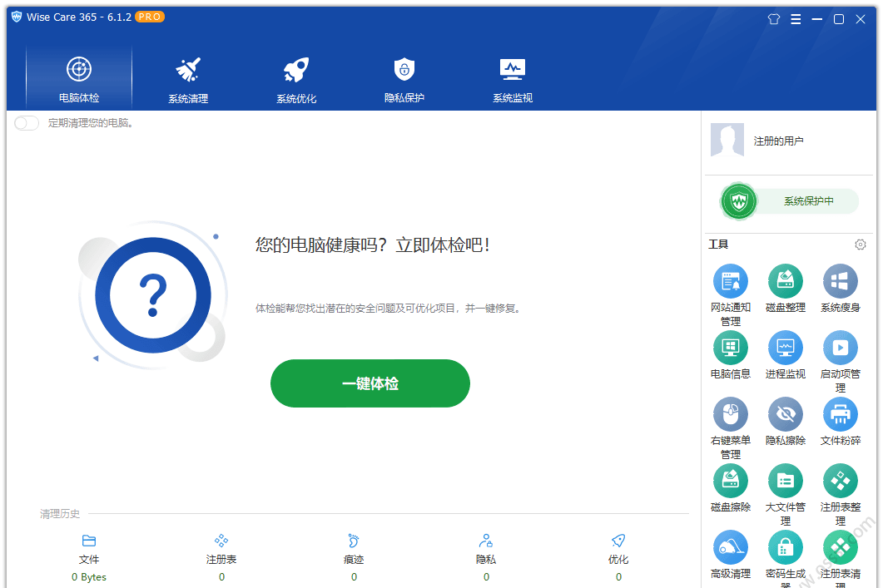Launch 高级清理 tool
883x588 pixels.
731,554
